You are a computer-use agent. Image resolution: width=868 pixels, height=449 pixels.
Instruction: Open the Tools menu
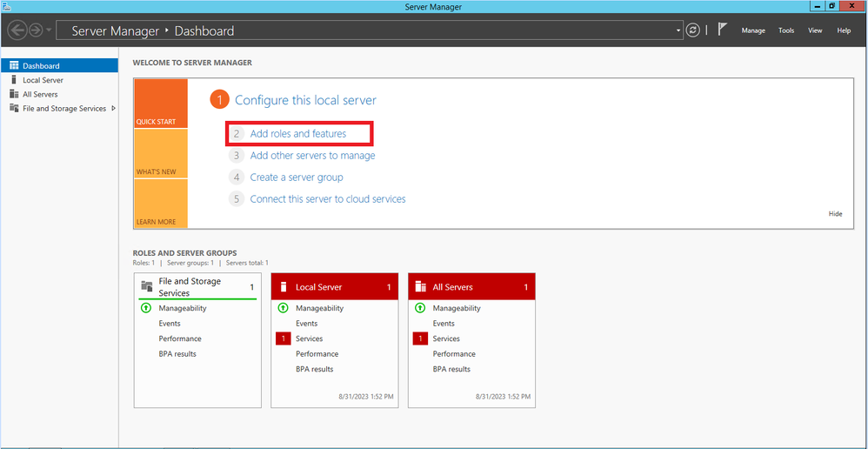[x=785, y=30]
